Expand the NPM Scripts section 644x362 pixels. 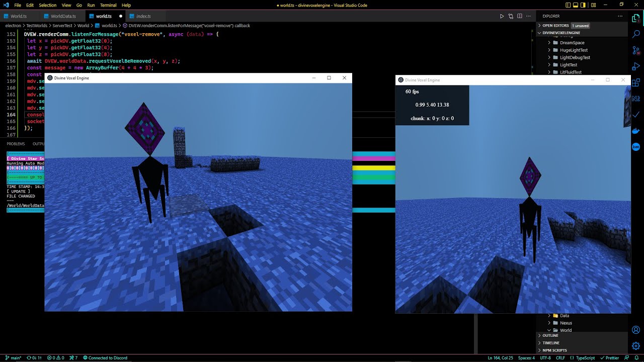click(582, 350)
